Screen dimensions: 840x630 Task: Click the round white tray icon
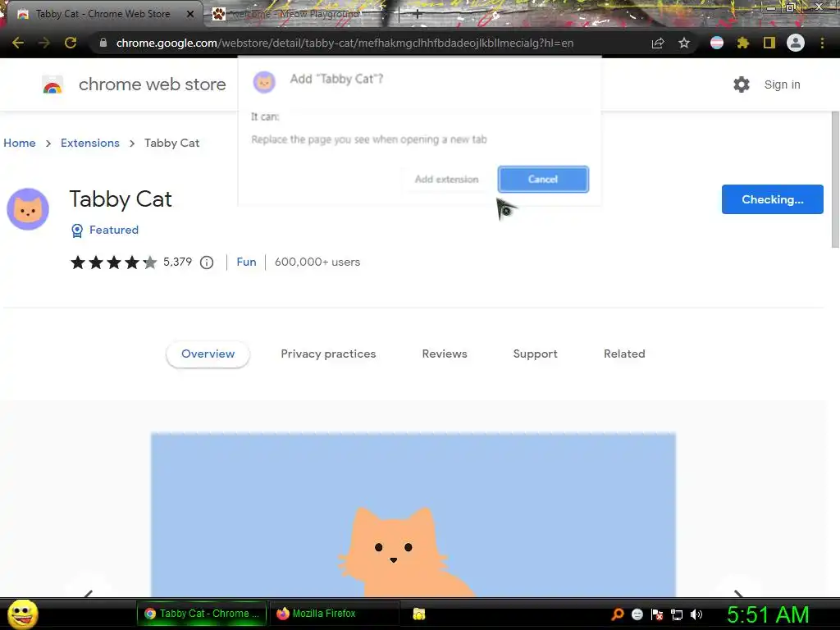click(x=637, y=614)
